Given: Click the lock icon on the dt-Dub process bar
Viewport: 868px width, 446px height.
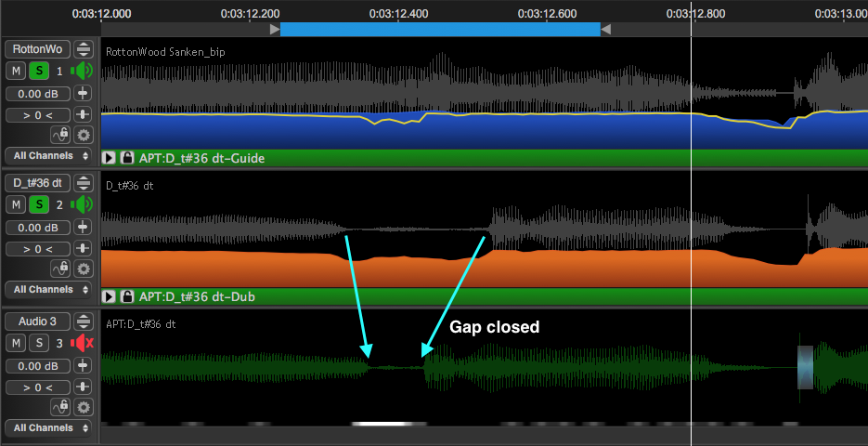Looking at the screenshot, I should point(127,297).
